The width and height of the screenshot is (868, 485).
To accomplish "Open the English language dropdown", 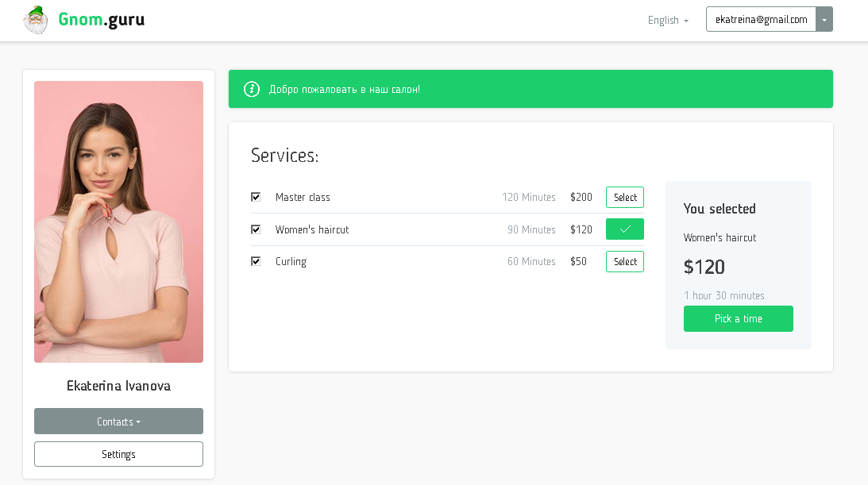I will (667, 21).
